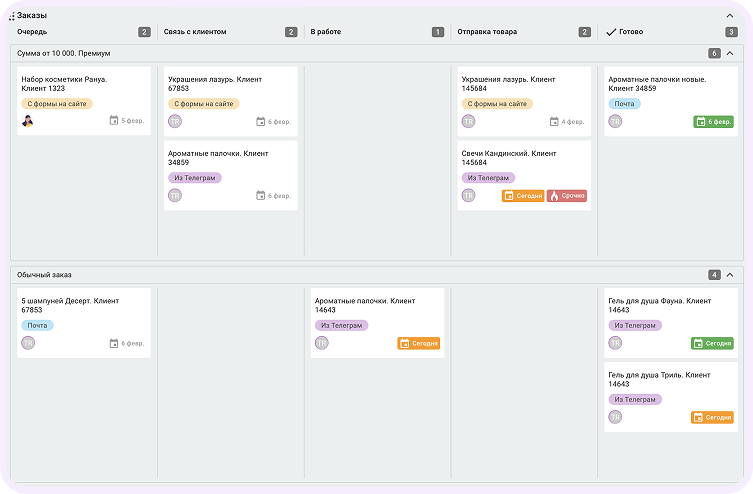This screenshot has width=753, height=494.
Task: Collapse the Заказы board panel
Action: tap(729, 15)
